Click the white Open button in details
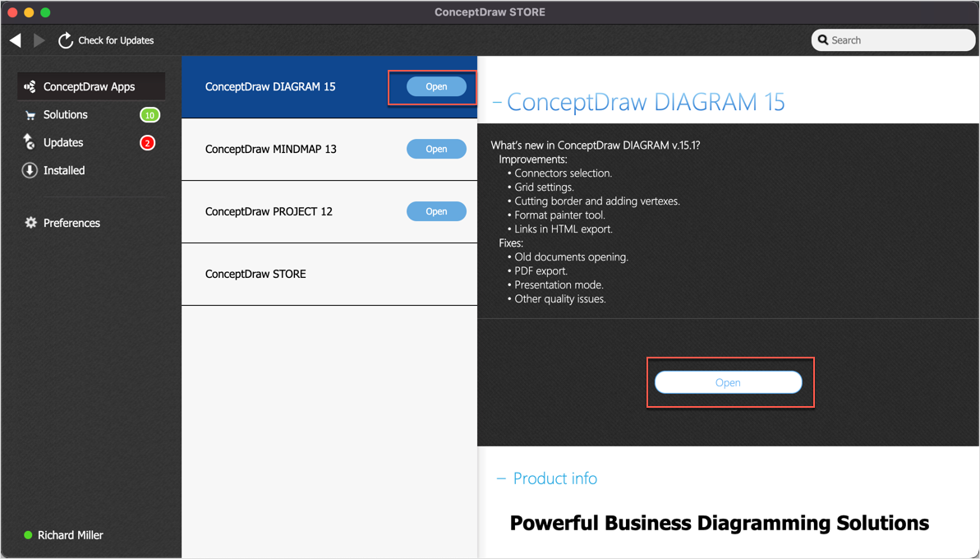 (728, 383)
